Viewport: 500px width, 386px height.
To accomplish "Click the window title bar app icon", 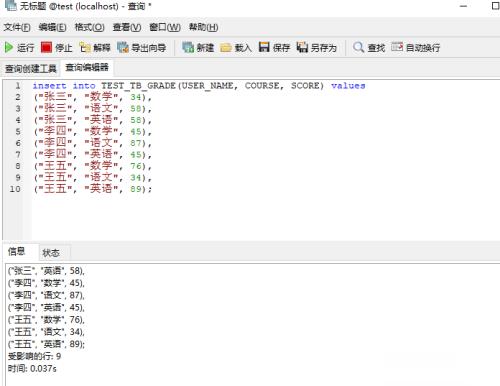I will pos(10,5).
